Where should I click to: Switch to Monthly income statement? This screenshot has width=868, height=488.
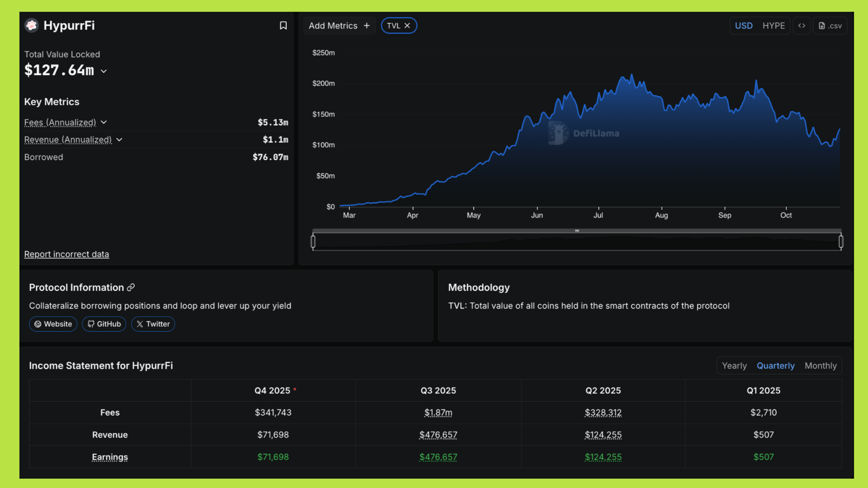(820, 365)
